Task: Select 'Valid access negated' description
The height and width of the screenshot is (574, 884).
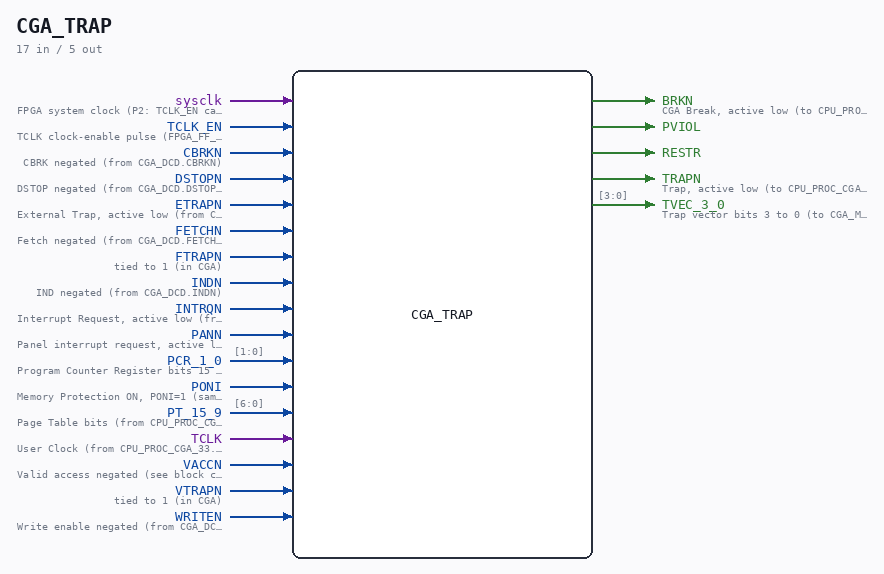Action: click(x=120, y=474)
